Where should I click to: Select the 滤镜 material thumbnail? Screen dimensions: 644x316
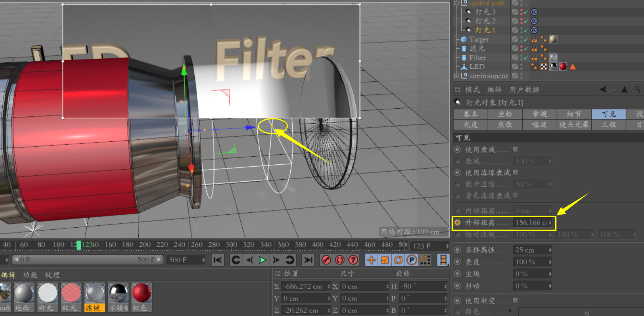[x=95, y=297]
